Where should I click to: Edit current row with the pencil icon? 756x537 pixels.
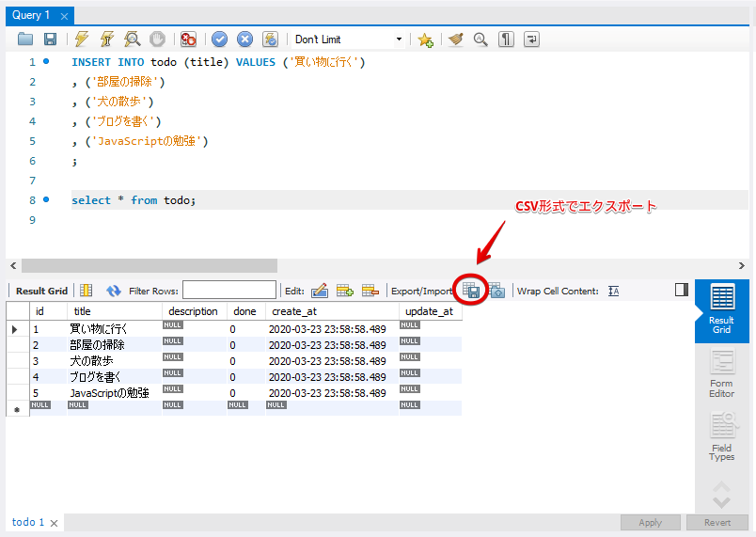tap(320, 291)
